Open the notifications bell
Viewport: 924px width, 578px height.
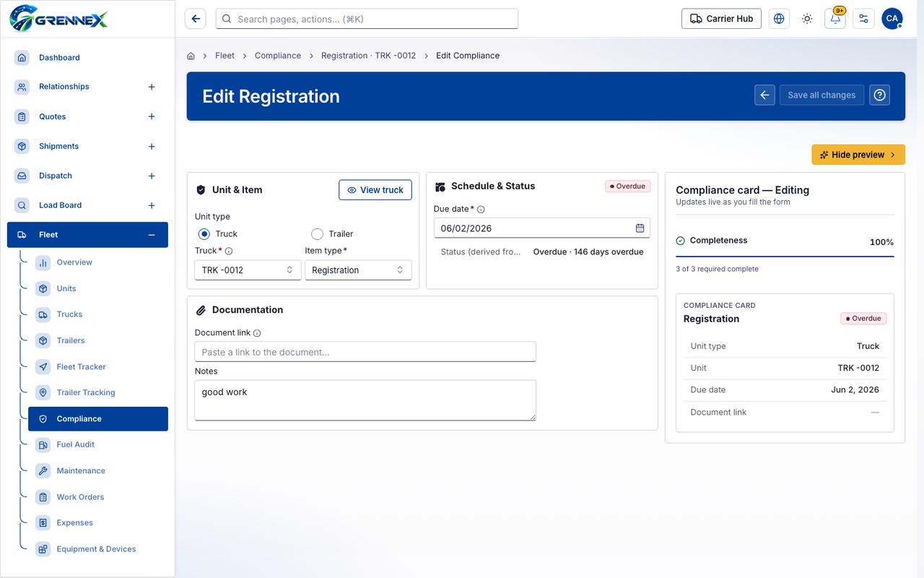pos(835,19)
